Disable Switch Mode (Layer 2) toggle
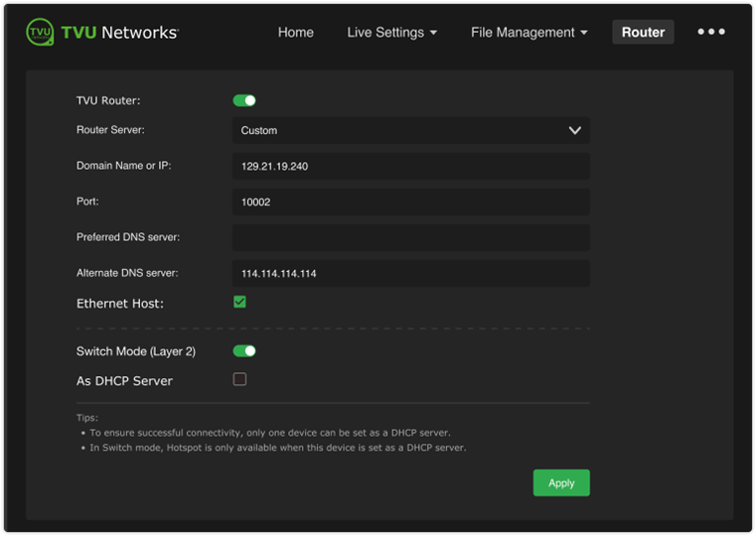Screen dimensions: 756x536 [244, 351]
